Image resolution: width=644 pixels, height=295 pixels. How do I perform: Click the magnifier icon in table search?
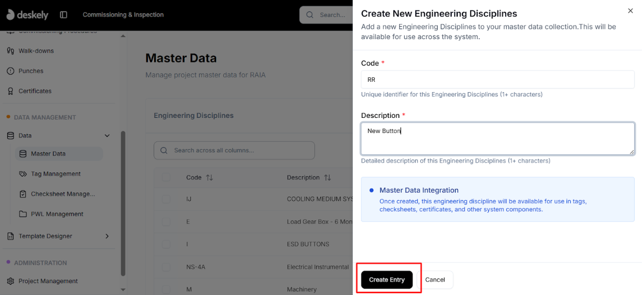164,150
